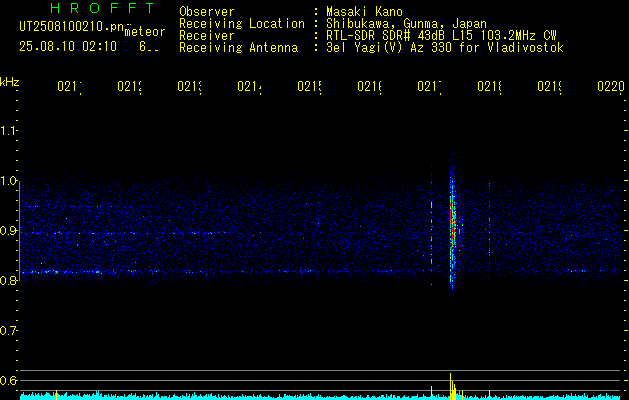Click the 1.0 frequency axis label

click(x=8, y=181)
